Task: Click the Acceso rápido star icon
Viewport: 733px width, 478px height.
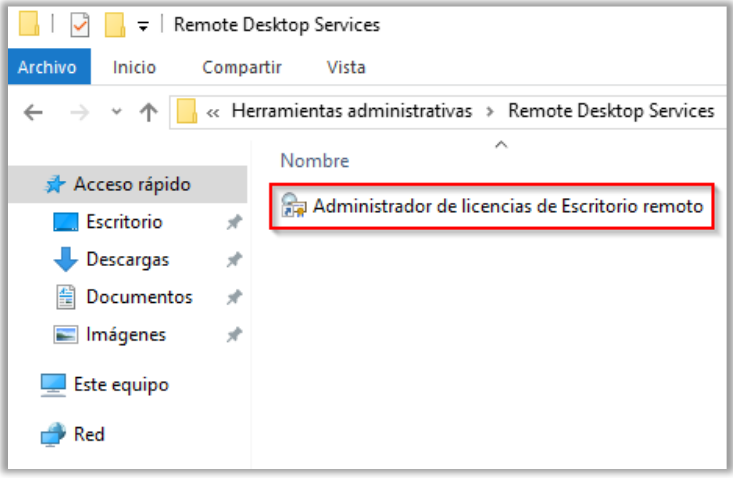Action: (55, 185)
